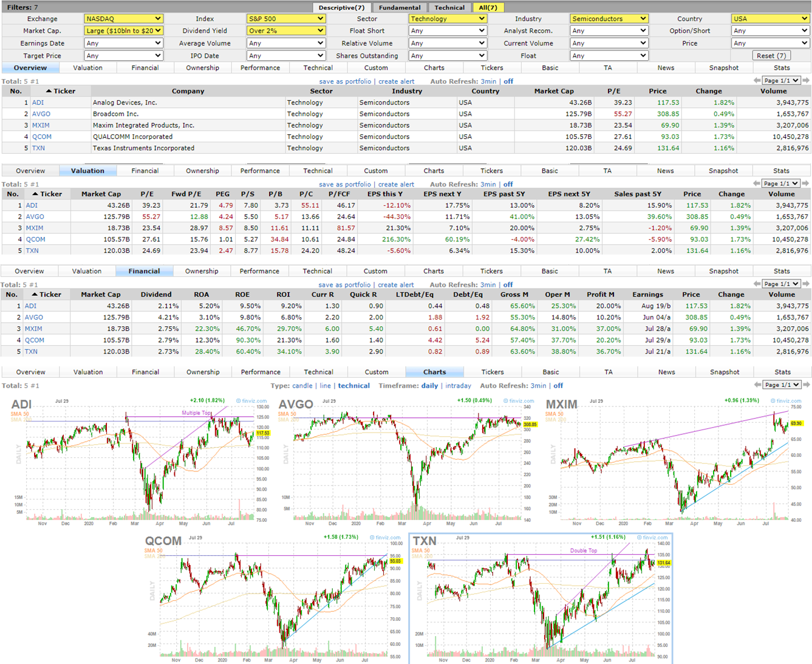
Task: Open the ADI daily chart thumbnail
Action: (x=140, y=462)
